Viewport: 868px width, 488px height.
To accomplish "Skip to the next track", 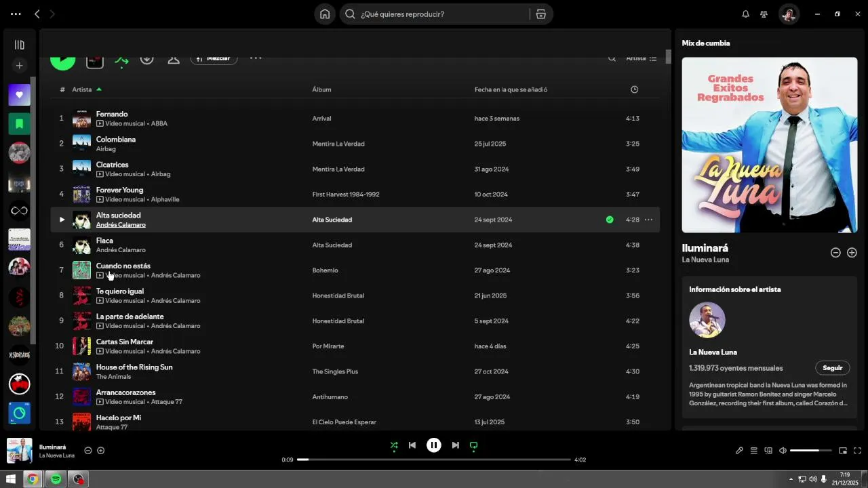I will click(456, 445).
